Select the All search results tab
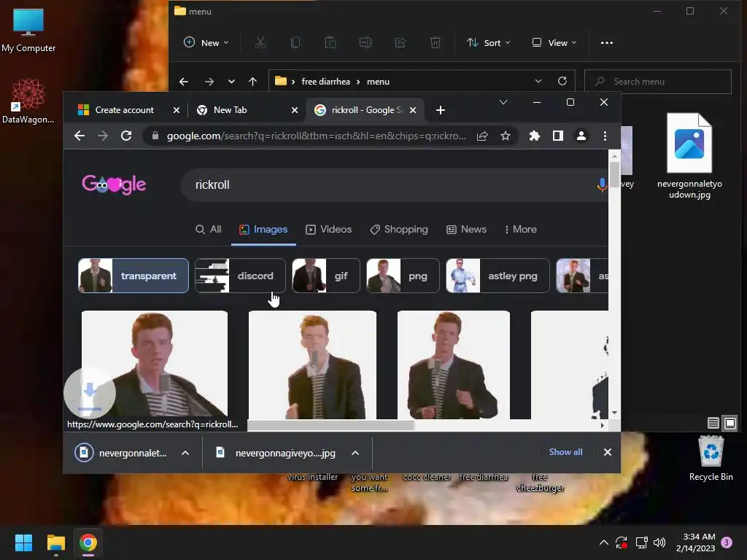The image size is (747, 560). click(209, 230)
